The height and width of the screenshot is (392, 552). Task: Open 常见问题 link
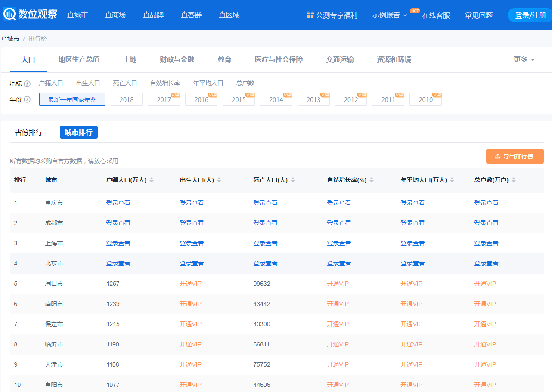[x=479, y=15]
